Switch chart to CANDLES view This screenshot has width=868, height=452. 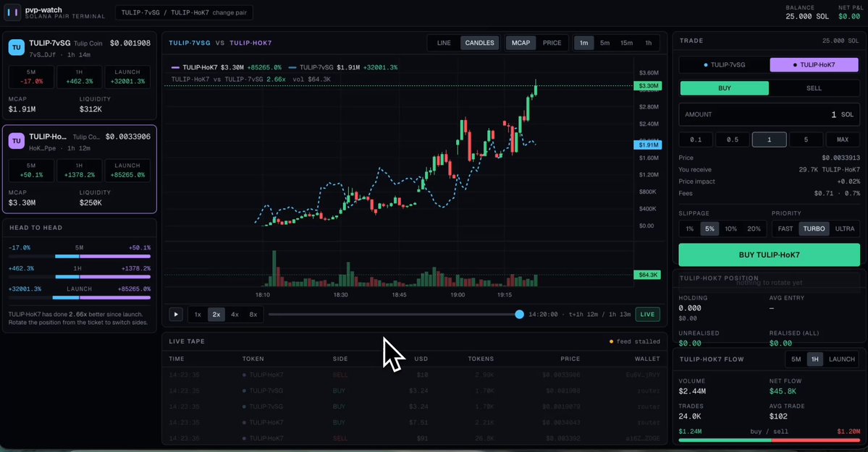click(x=479, y=43)
